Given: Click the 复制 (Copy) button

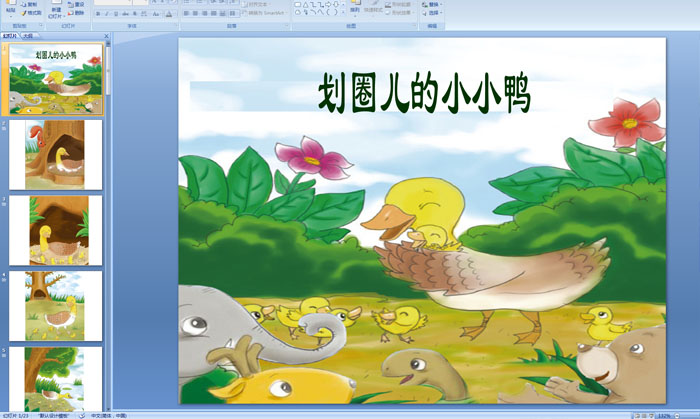Looking at the screenshot, I should pos(29,4).
